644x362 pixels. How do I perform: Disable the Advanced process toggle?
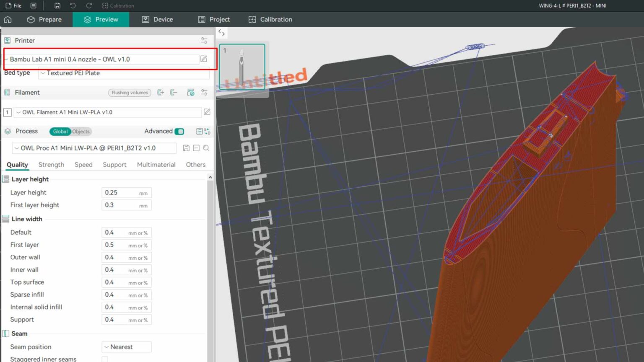click(x=179, y=131)
